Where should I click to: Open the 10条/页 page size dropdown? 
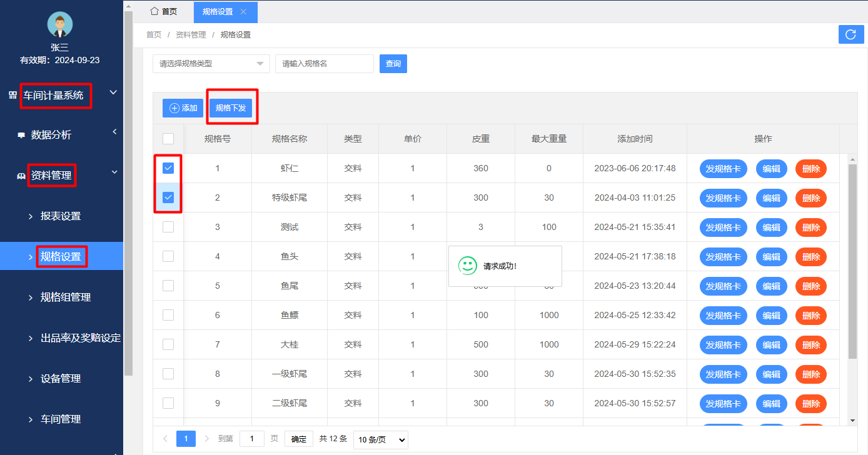tap(381, 439)
